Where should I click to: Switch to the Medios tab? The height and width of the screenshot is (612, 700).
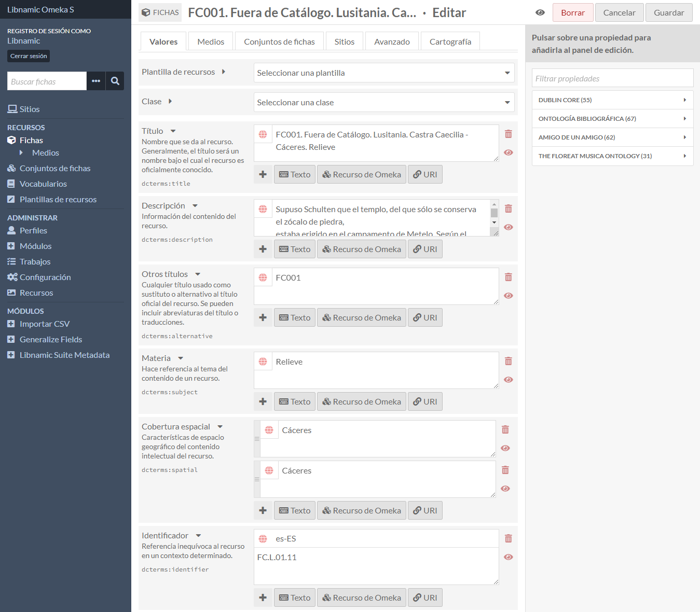click(211, 41)
